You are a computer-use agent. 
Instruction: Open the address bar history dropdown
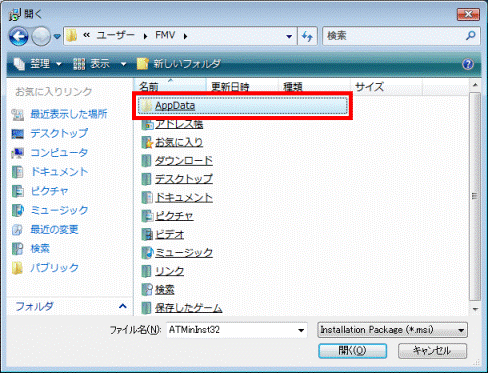tap(289, 36)
